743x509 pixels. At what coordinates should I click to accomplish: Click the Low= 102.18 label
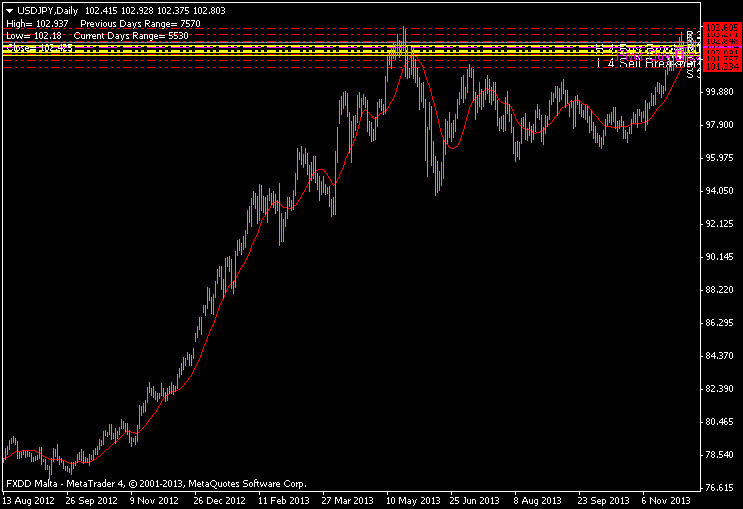click(x=34, y=35)
